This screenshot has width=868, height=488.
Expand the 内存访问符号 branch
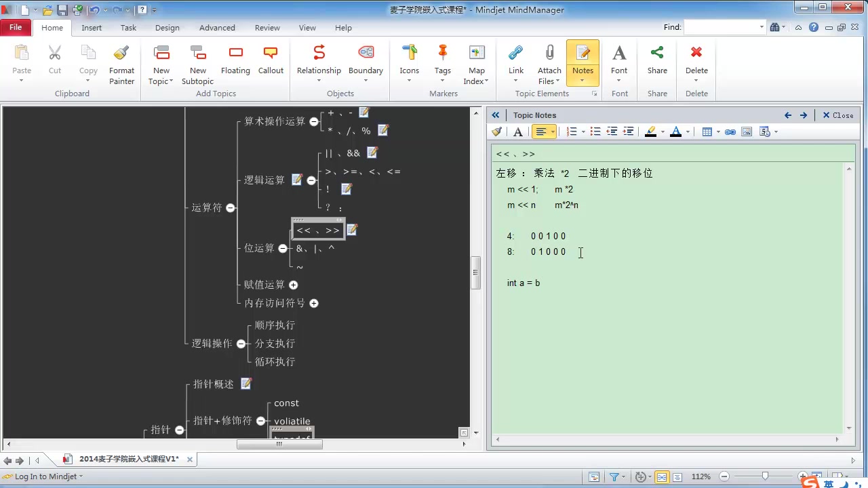[x=314, y=304]
